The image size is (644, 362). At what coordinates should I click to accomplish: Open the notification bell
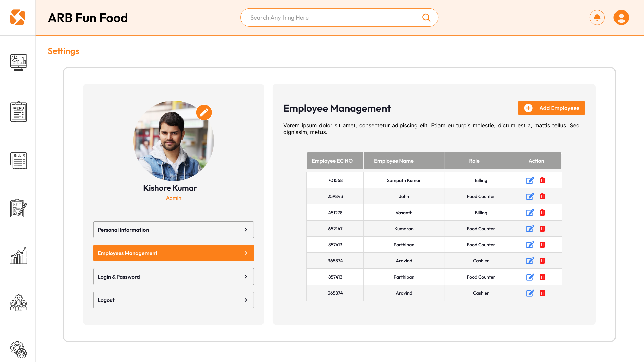click(597, 17)
